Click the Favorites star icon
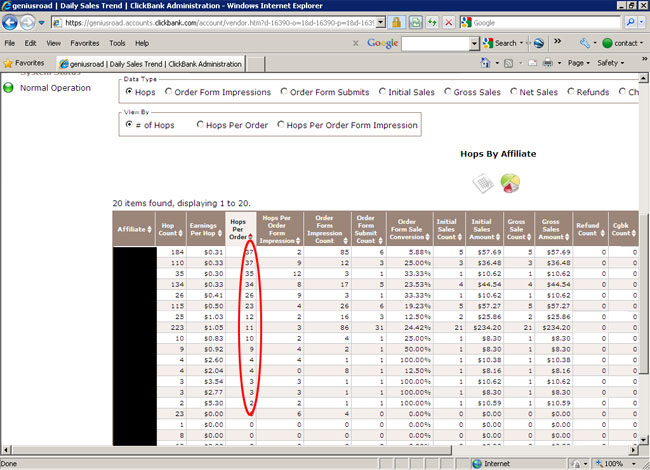Viewport: 650px width, 470px height. [8, 63]
